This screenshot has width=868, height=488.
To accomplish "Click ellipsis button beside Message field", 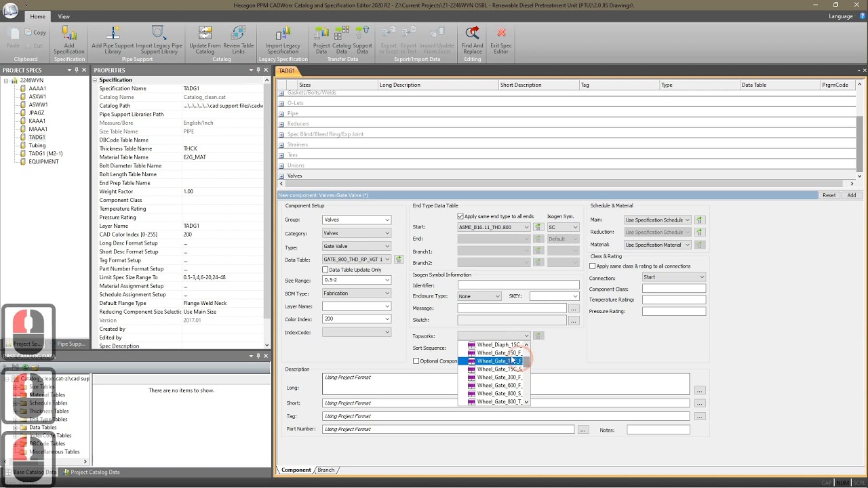I will tap(573, 308).
